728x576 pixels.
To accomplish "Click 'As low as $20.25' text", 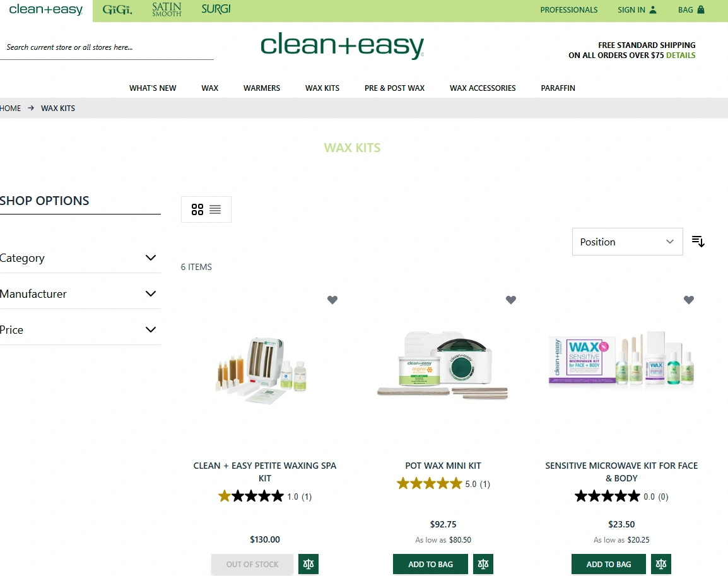I will (x=621, y=540).
